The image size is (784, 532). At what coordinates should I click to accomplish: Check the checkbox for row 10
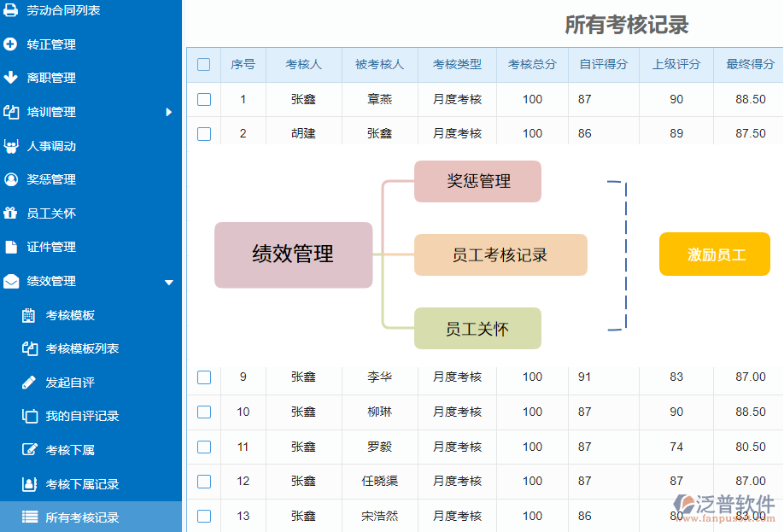coord(203,412)
